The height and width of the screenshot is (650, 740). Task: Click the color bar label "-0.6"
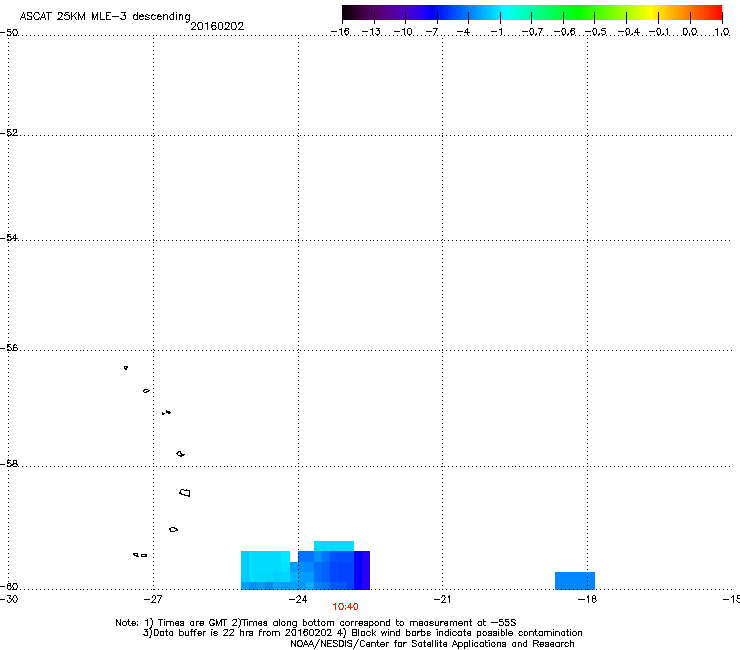click(x=564, y=32)
